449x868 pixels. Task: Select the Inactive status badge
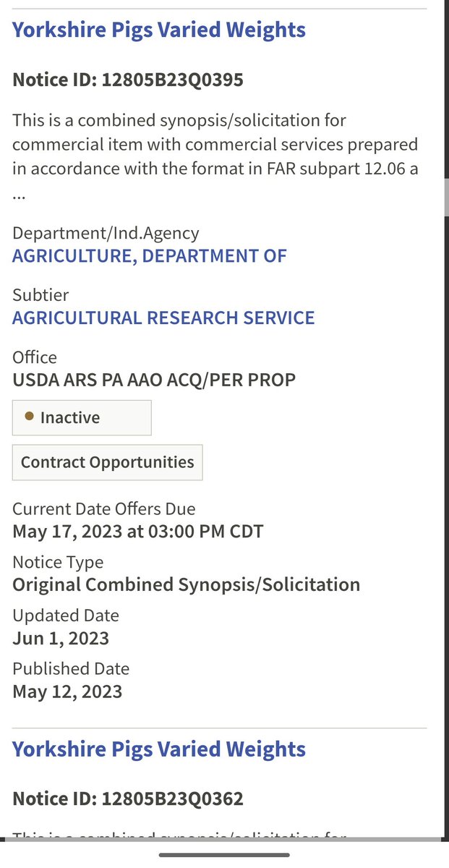tap(82, 418)
